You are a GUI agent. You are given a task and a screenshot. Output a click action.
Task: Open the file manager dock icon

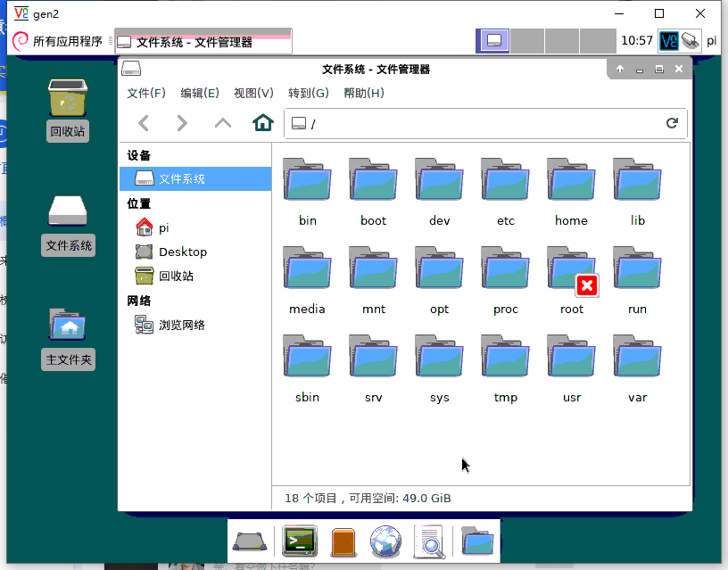point(343,542)
